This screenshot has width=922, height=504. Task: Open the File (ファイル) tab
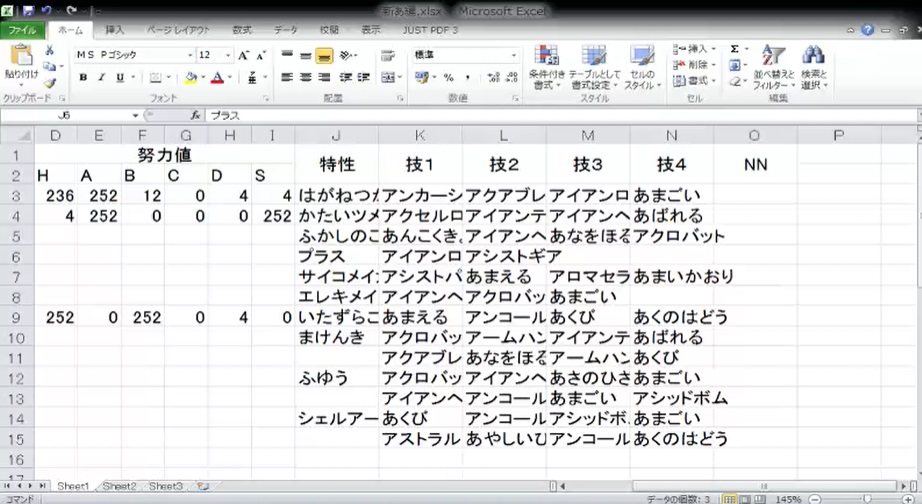tap(22, 30)
